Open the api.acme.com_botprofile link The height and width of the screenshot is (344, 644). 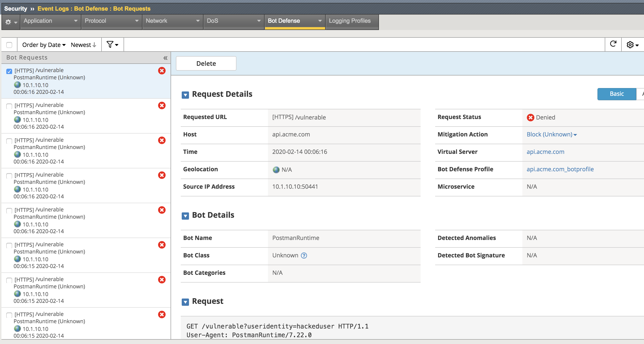(x=560, y=169)
